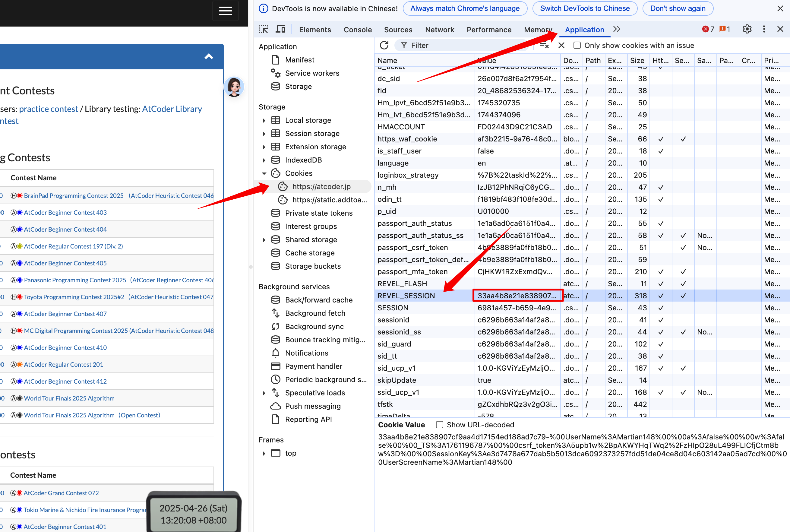
Task: Activate the inspect element picker icon
Action: pos(264,30)
